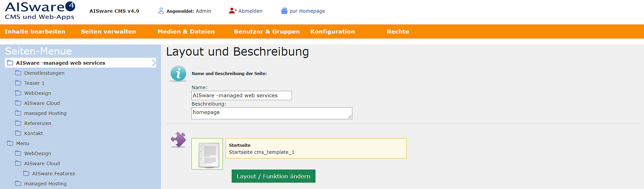
Task: Click the purple puzzle piece icon
Action: [178, 140]
